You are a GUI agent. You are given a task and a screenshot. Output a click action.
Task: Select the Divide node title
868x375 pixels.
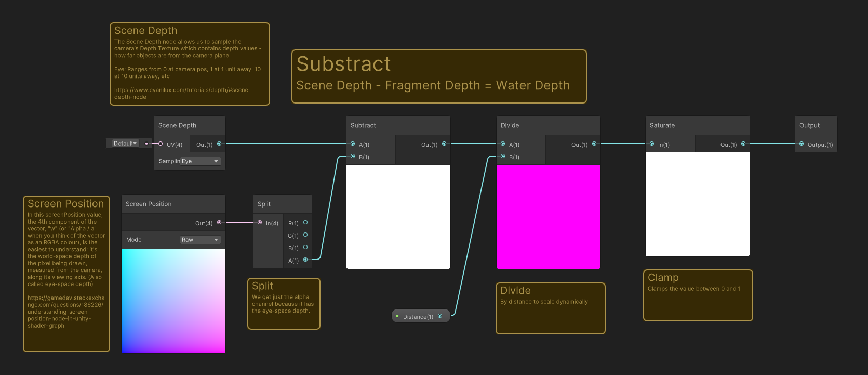(x=510, y=125)
